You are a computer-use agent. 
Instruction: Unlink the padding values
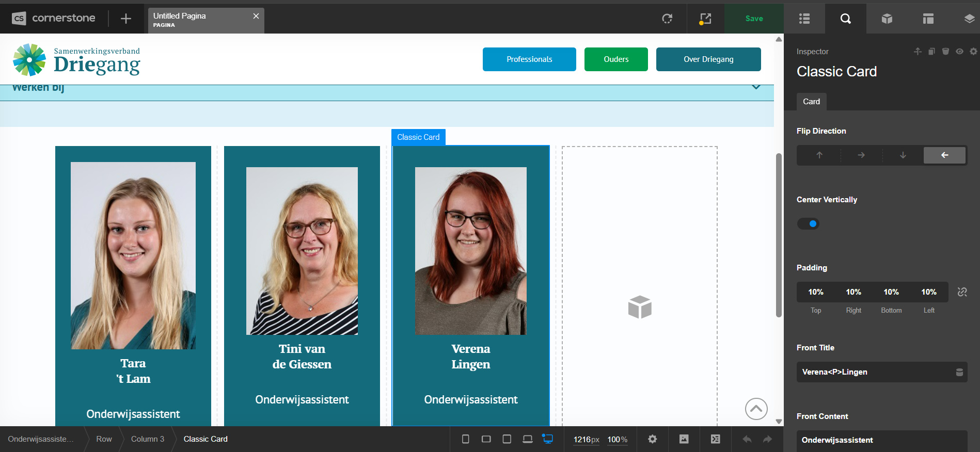coord(962,292)
